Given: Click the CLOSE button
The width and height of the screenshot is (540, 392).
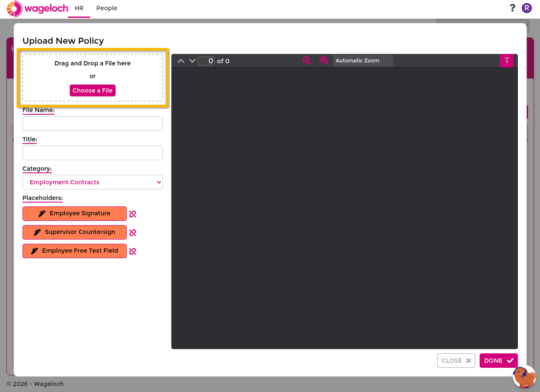Looking at the screenshot, I should point(456,361).
